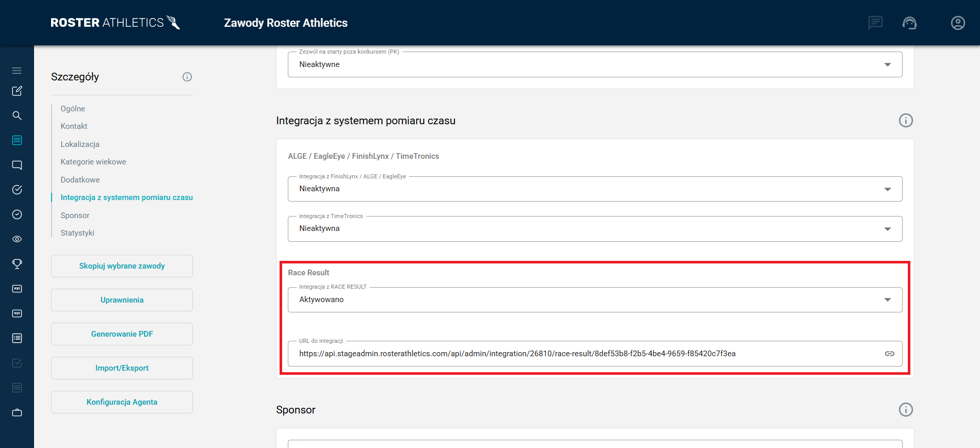Screen dimensions: 980x448
Task: Click the checkmark icon directly below speech bubble
Action: click(17, 190)
